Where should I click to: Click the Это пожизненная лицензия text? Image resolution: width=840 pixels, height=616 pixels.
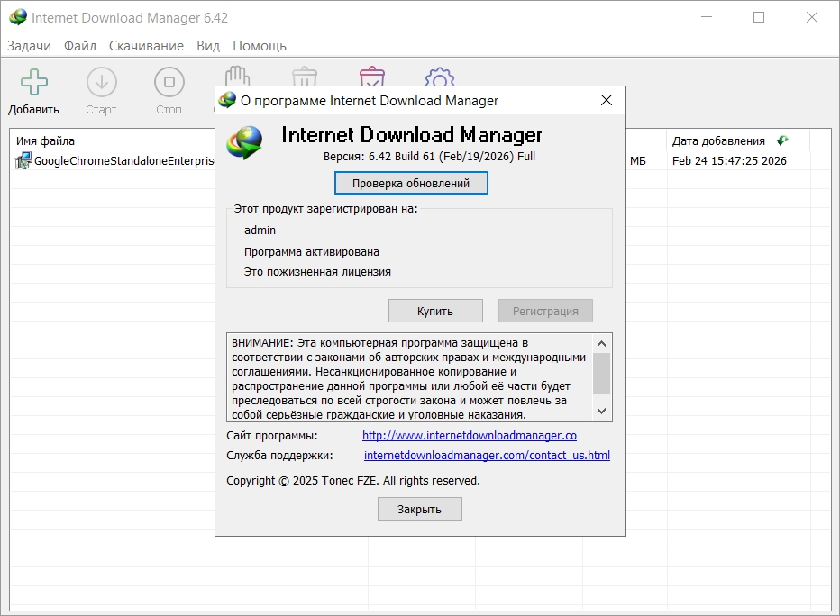click(317, 272)
